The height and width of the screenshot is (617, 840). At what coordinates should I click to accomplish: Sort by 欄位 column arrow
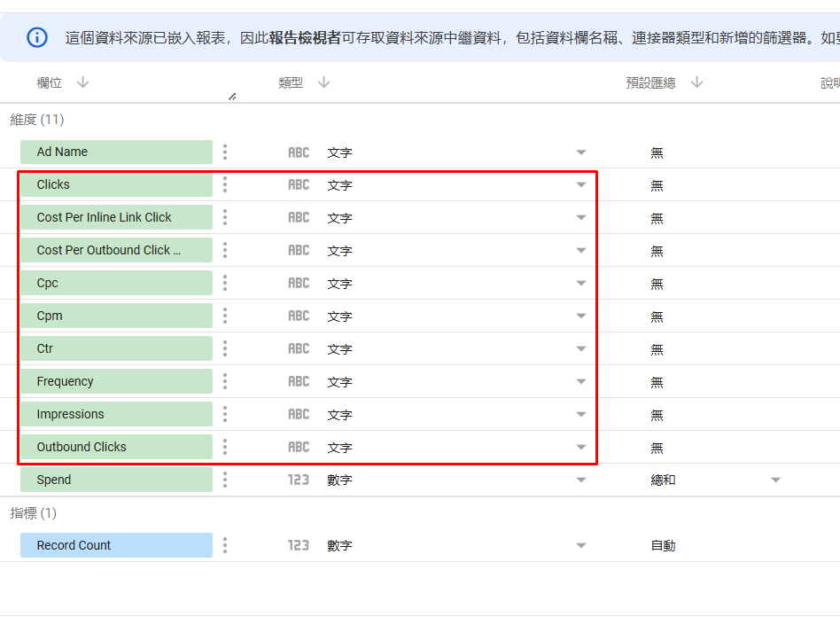pos(83,82)
